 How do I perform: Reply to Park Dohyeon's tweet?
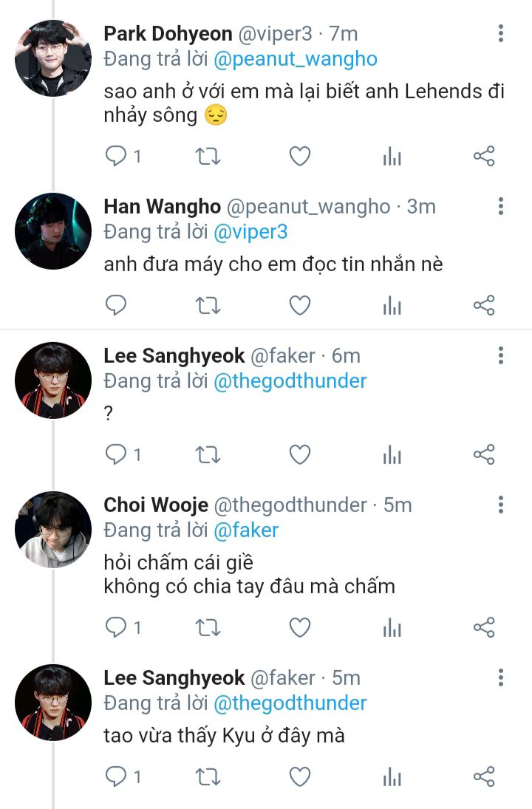(x=115, y=156)
